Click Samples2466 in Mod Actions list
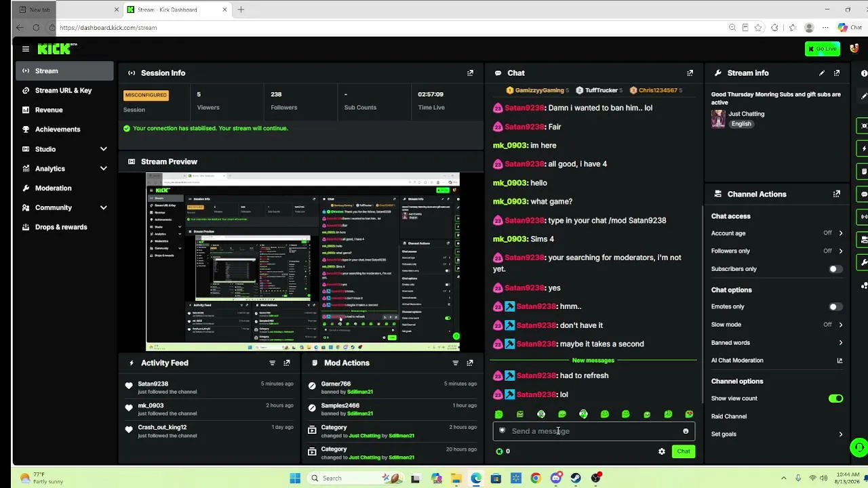 340,406
